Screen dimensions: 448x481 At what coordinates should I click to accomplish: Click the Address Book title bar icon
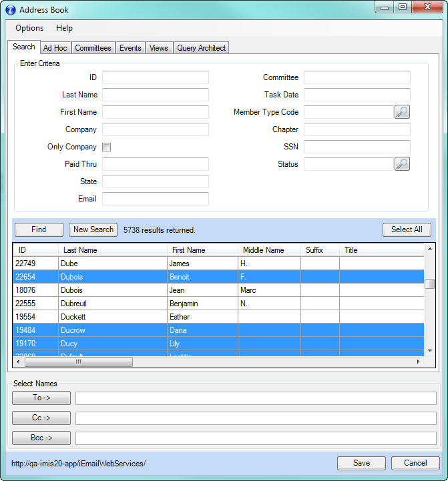point(11,9)
